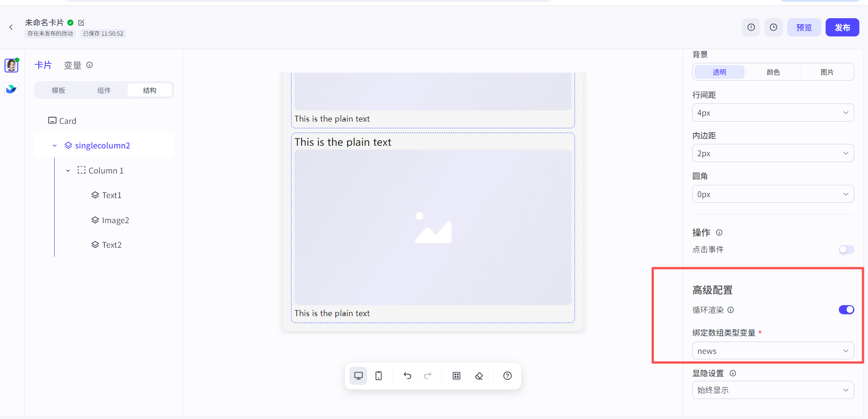This screenshot has height=419, width=868.
Task: Click the Column 1 dashed-square icon
Action: tap(82, 170)
